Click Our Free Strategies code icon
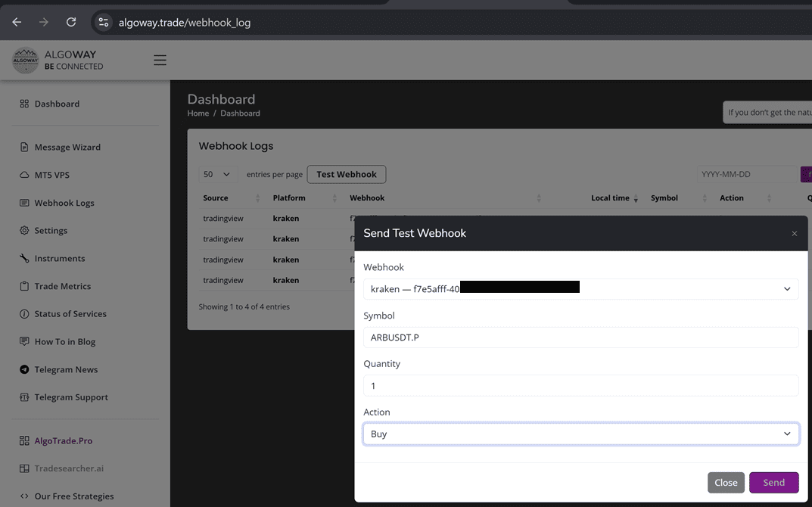The width and height of the screenshot is (812, 507). 24,496
